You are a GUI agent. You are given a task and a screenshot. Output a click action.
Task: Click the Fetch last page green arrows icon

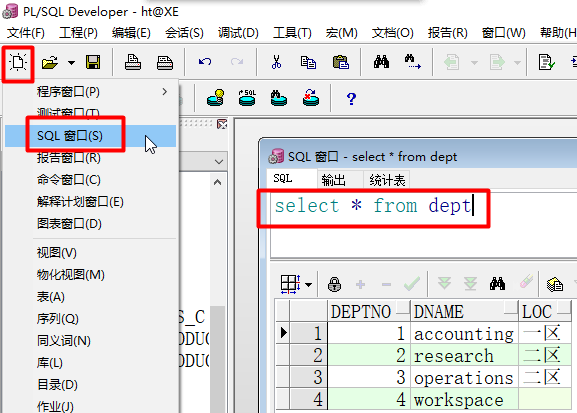[470, 284]
